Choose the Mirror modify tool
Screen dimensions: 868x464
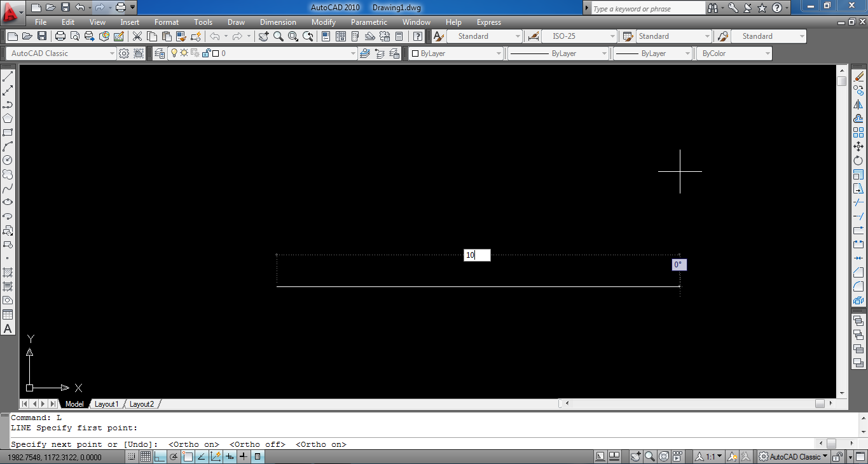point(858,103)
